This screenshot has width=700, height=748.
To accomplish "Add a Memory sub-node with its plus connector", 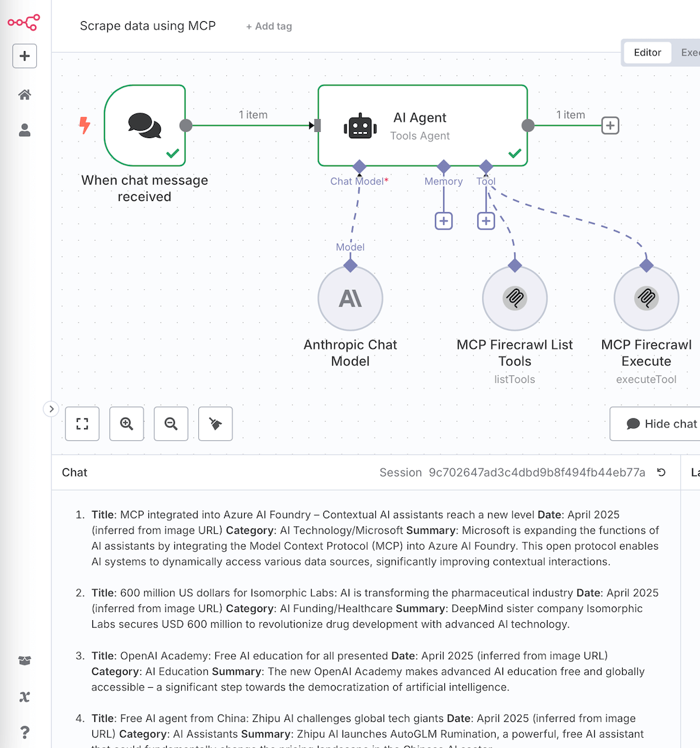I will point(444,221).
